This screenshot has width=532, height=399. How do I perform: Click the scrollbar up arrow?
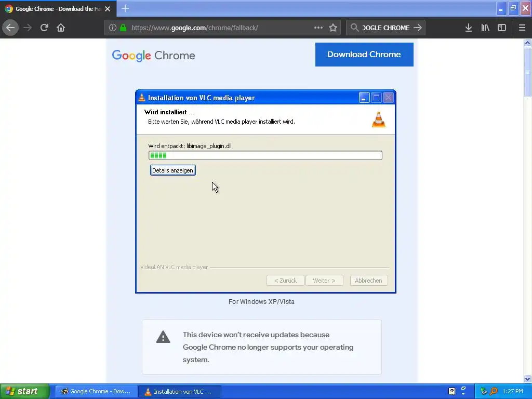click(x=527, y=43)
